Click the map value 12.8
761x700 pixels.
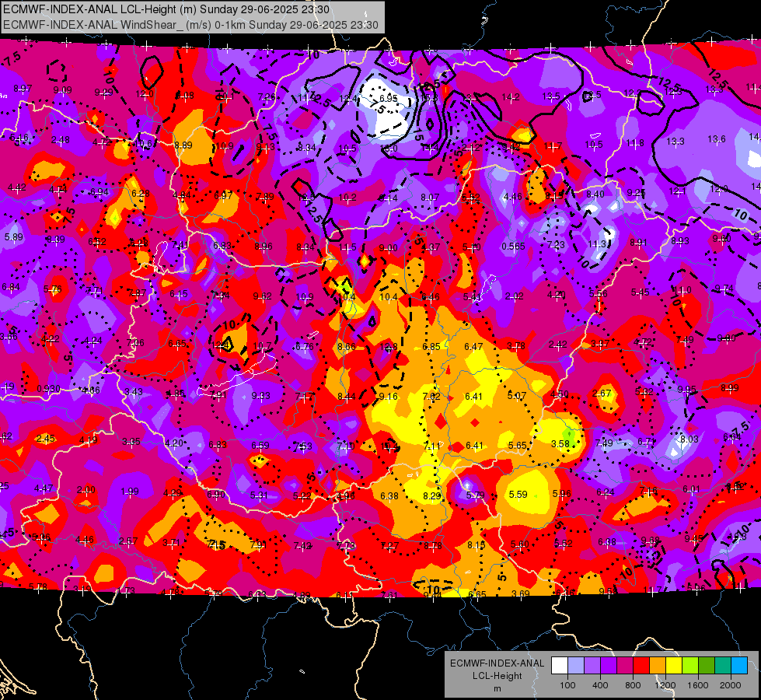point(388,347)
